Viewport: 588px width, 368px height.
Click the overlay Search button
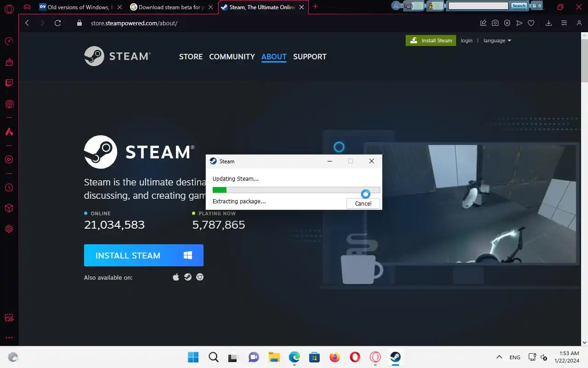point(519,6)
